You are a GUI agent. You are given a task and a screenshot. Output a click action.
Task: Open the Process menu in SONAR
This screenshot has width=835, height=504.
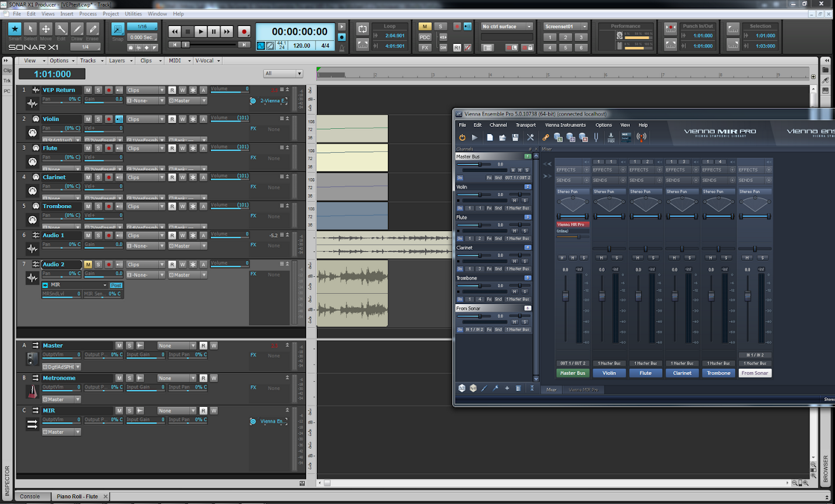click(88, 13)
